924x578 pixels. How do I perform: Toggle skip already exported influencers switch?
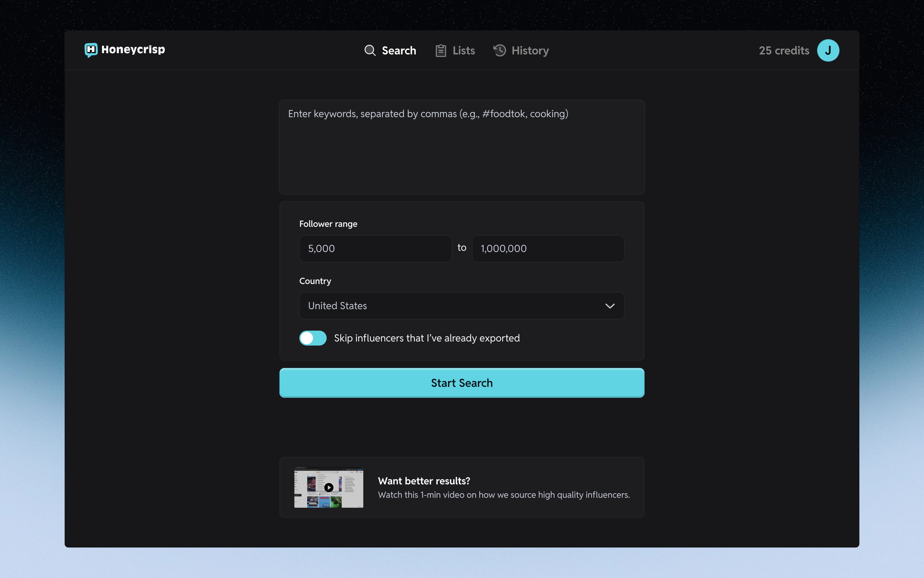pyautogui.click(x=313, y=338)
